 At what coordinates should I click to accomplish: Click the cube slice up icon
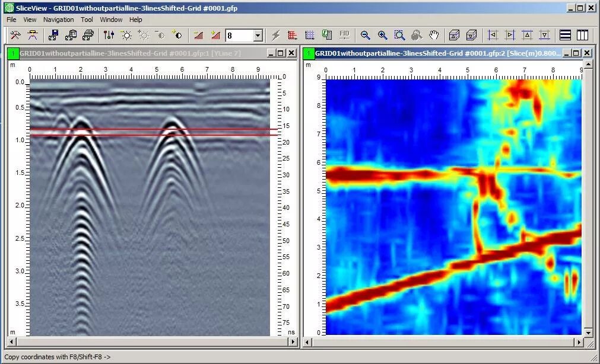454,35
